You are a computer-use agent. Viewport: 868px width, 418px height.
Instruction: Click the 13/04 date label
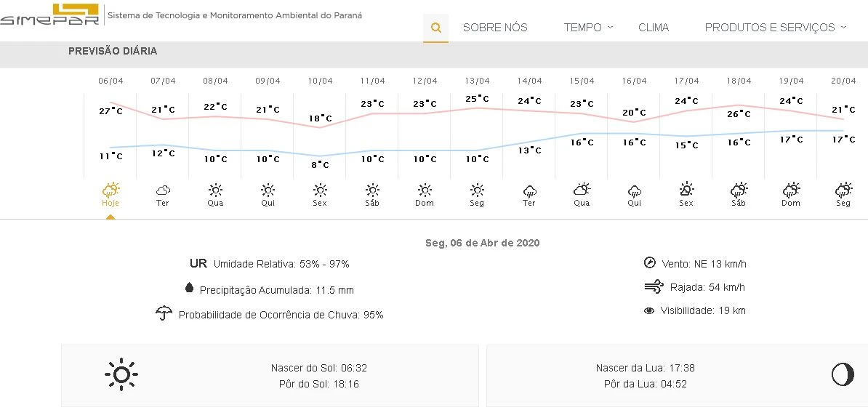[x=477, y=81]
